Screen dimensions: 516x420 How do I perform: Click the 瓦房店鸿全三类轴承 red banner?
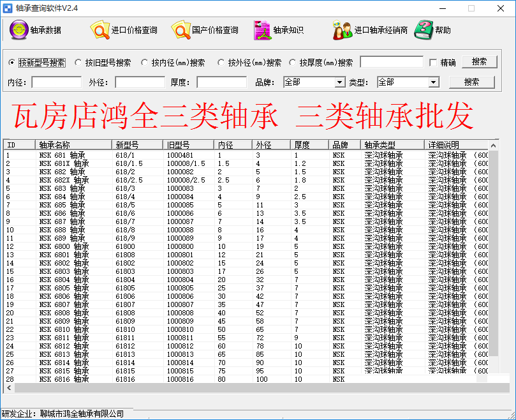145,116
